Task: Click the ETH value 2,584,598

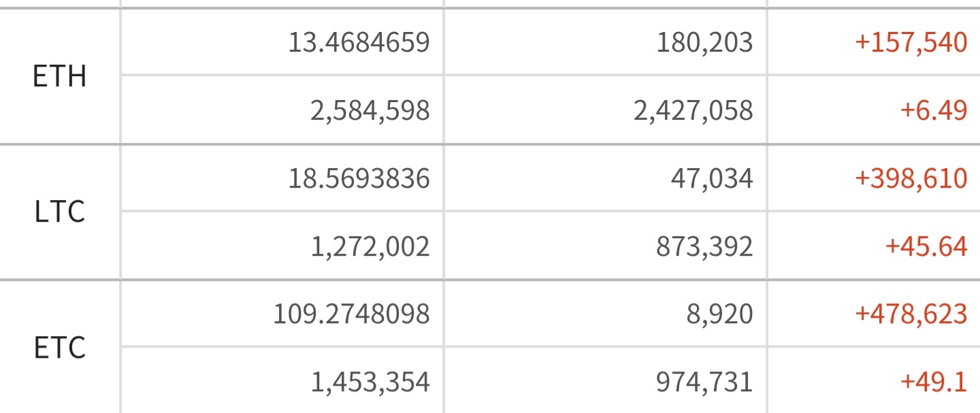Action: click(370, 111)
